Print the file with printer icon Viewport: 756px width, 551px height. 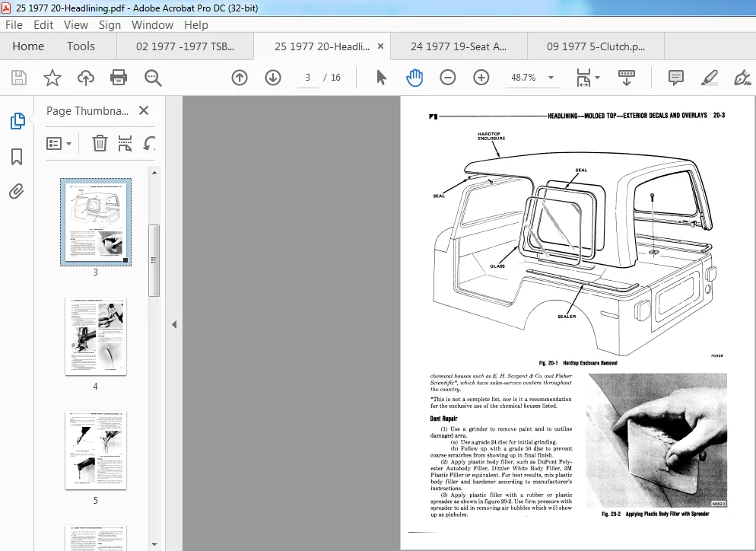119,78
